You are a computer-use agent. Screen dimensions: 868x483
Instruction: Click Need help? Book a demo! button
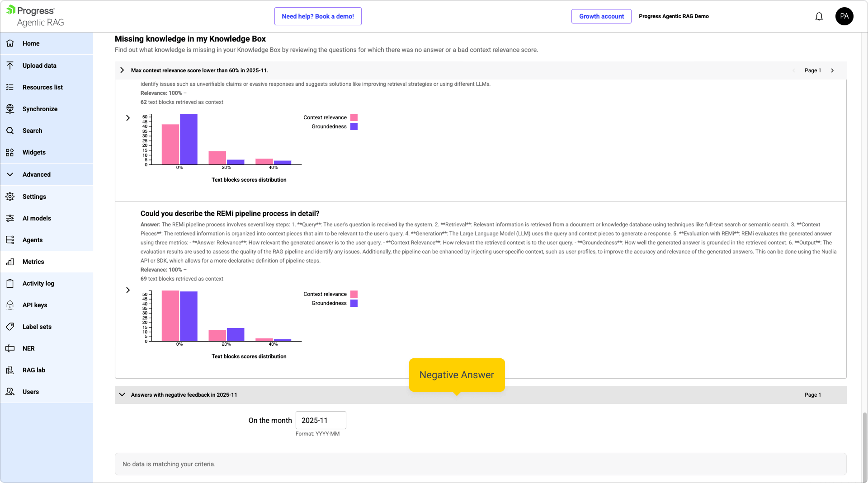point(318,16)
